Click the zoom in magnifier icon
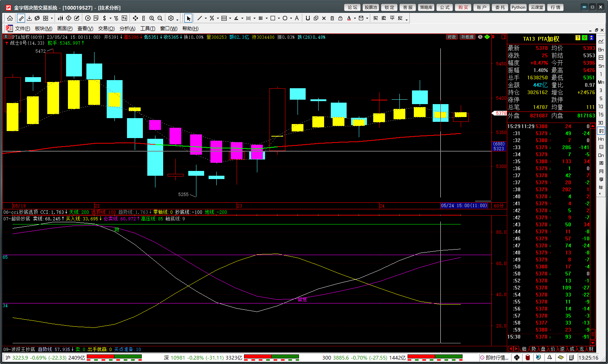Viewport: 608px width, 364px height. point(152,18)
